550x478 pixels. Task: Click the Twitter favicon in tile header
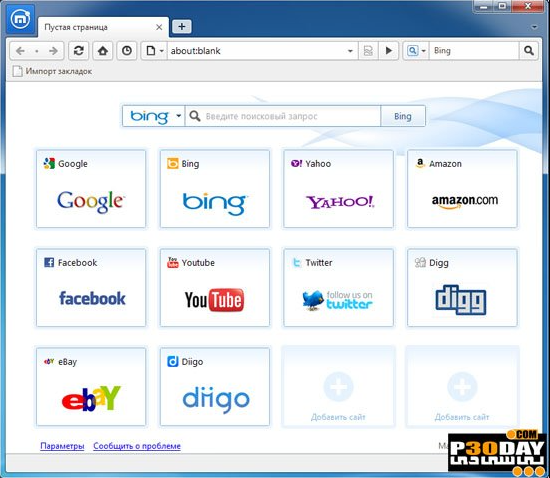297,262
